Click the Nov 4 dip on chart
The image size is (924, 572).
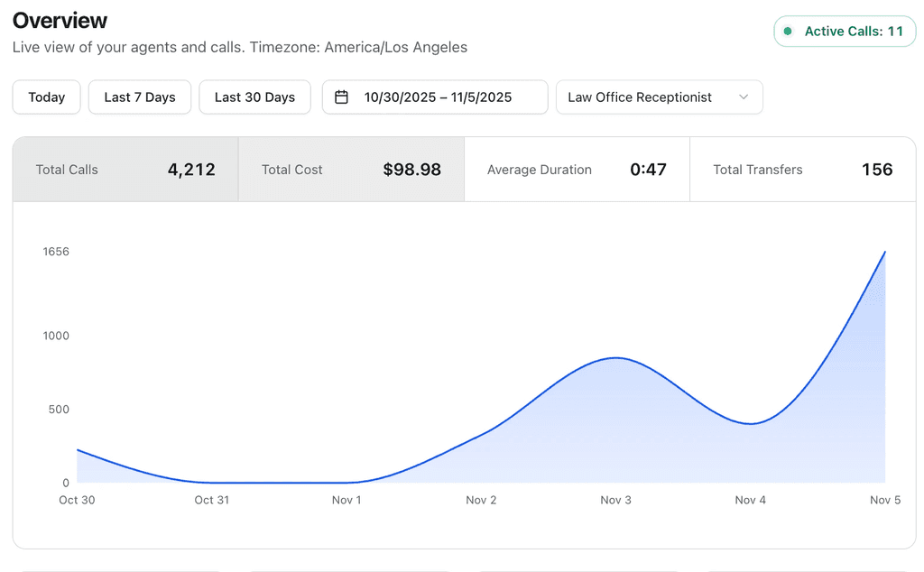[x=750, y=423]
